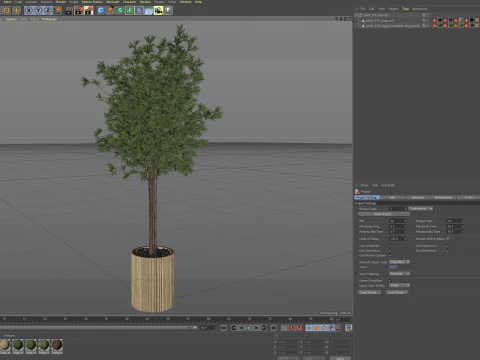
Task: Click the Load Preset button
Action: [369, 292]
